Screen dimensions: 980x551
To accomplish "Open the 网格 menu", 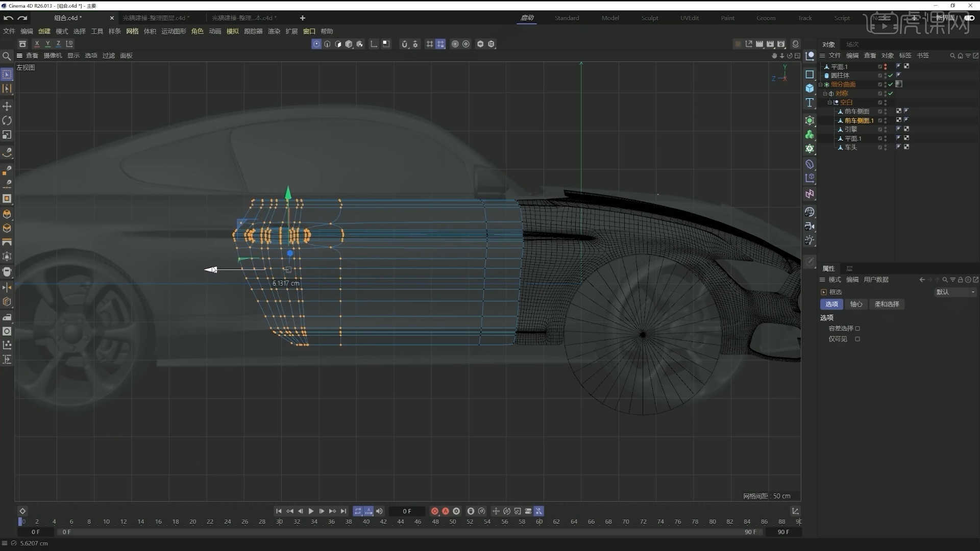I will (132, 31).
